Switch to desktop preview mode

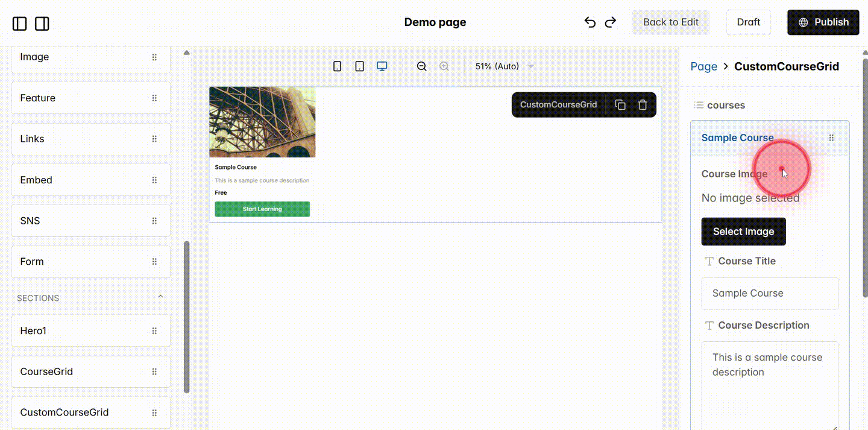coord(382,66)
